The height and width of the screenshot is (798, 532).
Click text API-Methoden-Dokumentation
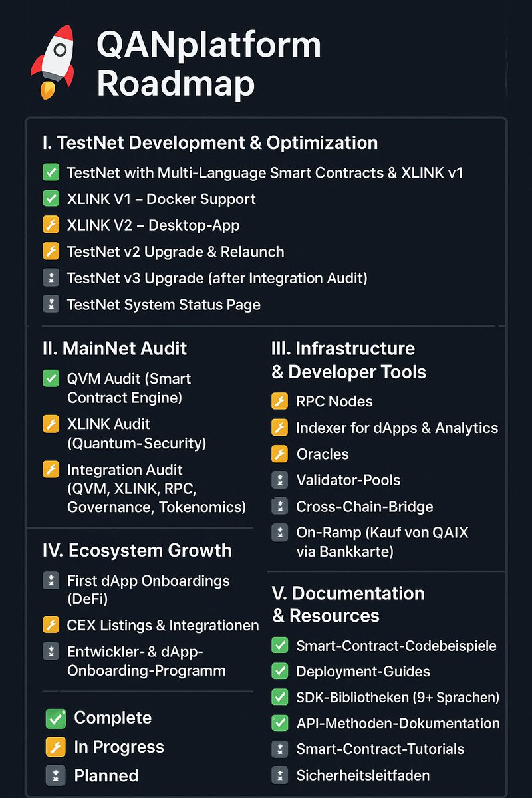[x=398, y=723]
